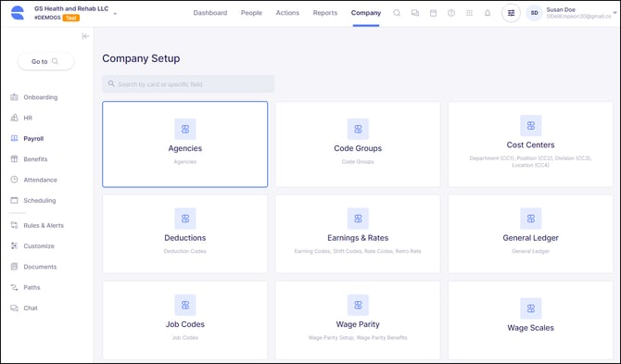Click the Wage Parity Setup subtitle text

click(x=331, y=338)
